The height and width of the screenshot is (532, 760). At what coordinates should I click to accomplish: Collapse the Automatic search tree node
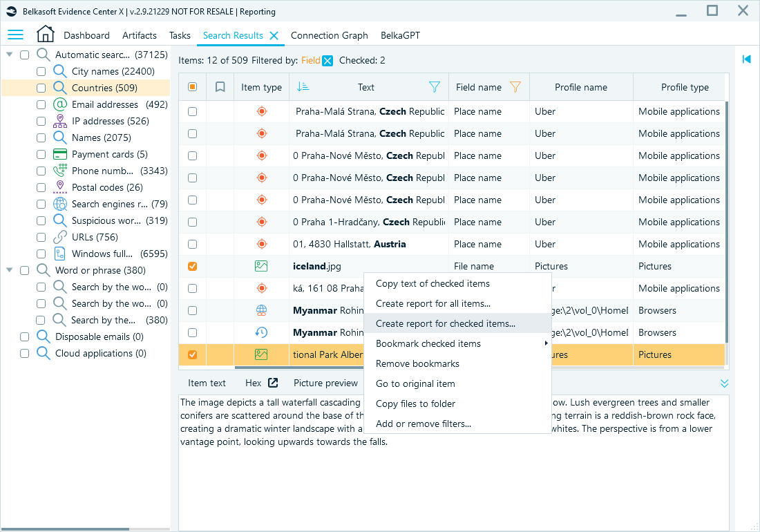click(x=10, y=54)
